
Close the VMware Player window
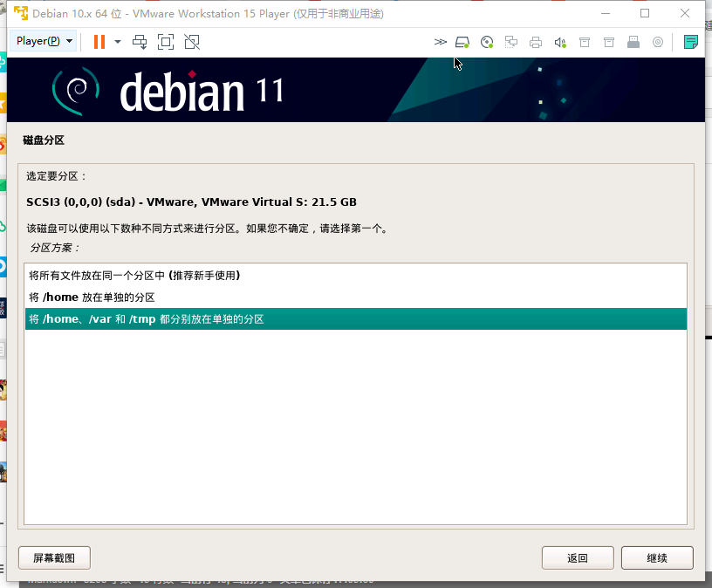(685, 13)
